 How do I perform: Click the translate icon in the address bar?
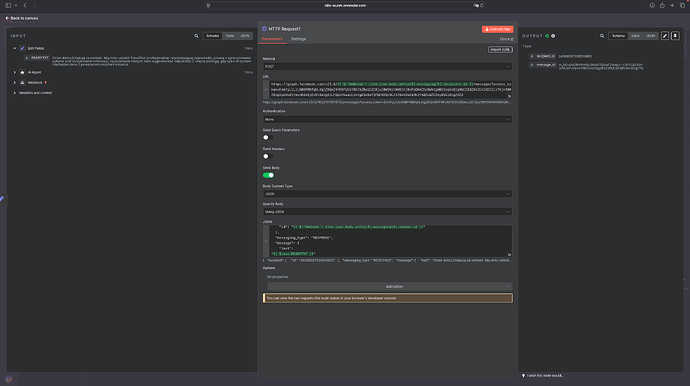(476, 5)
